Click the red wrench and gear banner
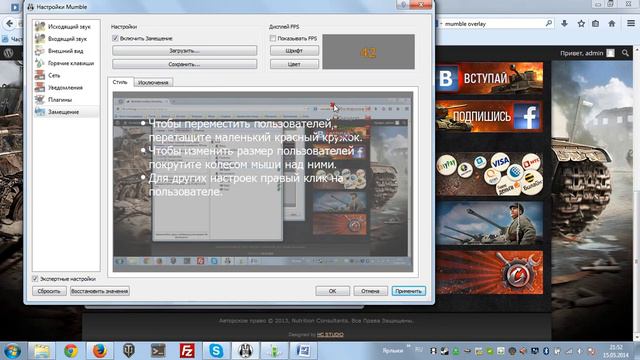 (x=489, y=272)
